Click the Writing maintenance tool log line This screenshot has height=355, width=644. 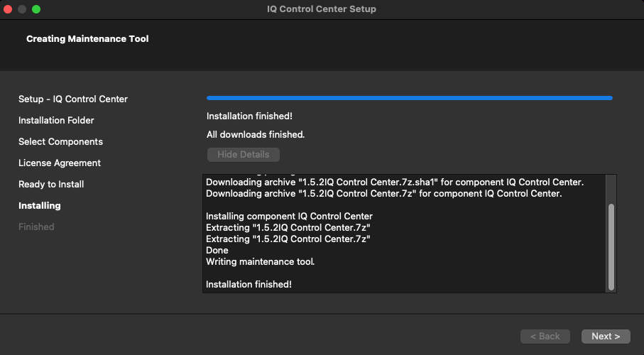(260, 262)
